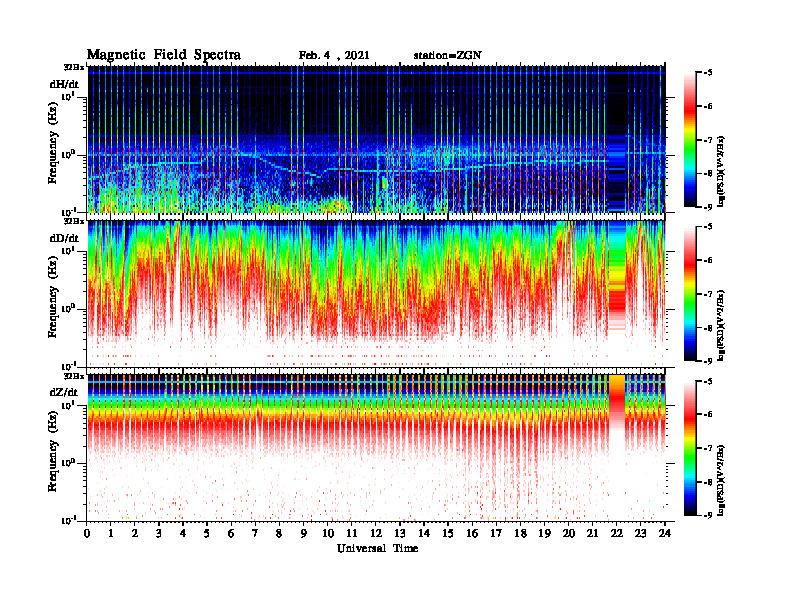The height and width of the screenshot is (612, 792).
Task: Click the log(PSD) label beside dZ/dt color scale
Action: tap(721, 479)
